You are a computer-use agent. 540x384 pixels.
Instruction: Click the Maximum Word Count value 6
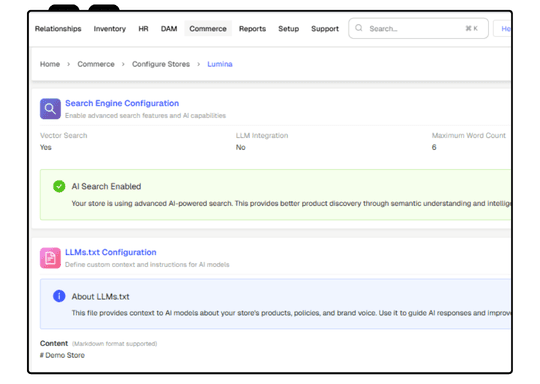[x=434, y=147]
